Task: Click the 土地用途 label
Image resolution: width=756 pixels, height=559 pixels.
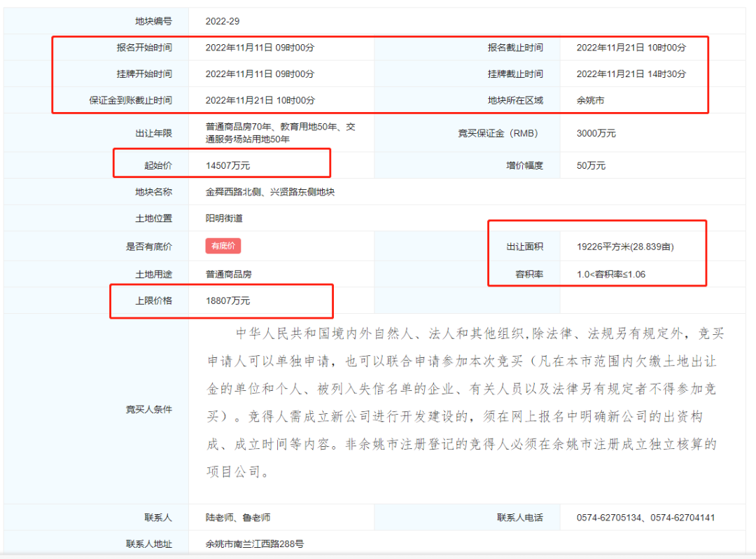Action: pyautogui.click(x=153, y=274)
